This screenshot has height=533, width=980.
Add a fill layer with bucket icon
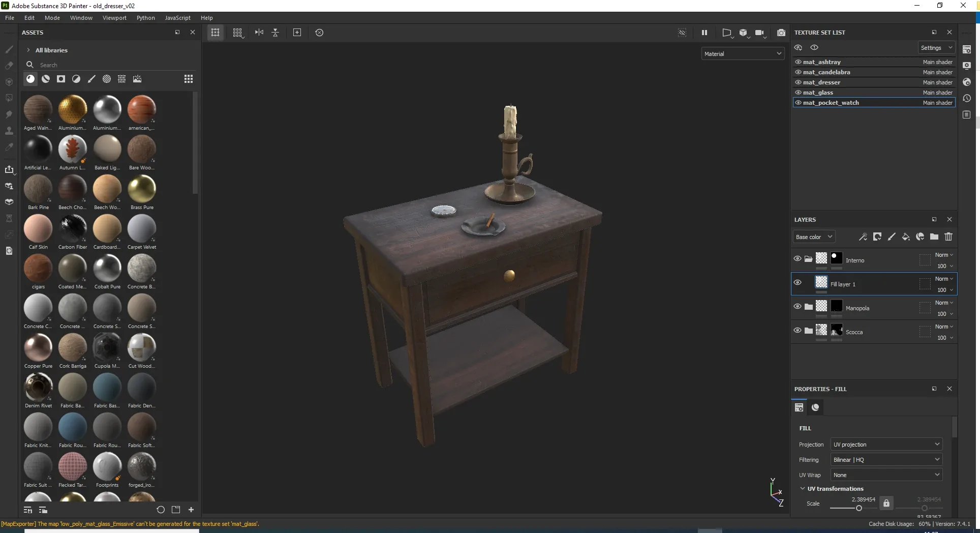pyautogui.click(x=906, y=236)
